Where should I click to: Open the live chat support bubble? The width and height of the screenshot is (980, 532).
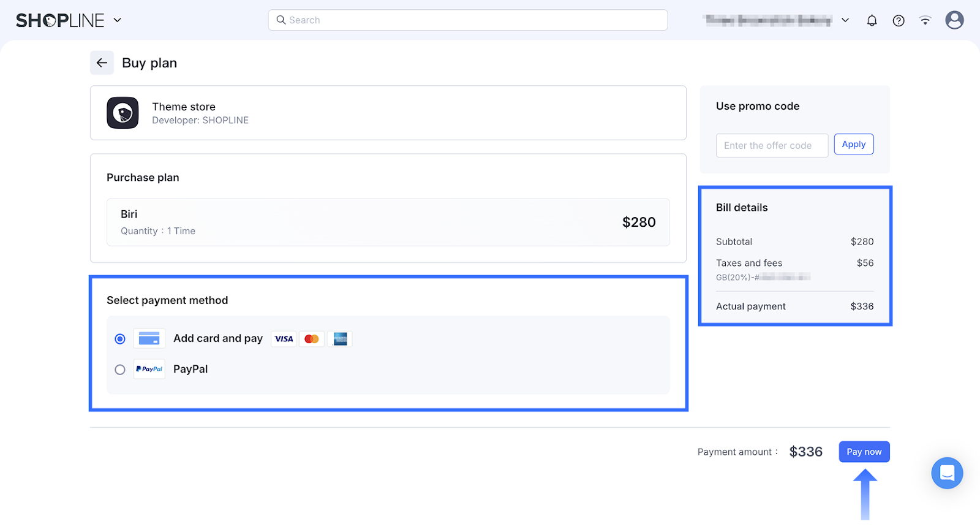click(x=947, y=473)
